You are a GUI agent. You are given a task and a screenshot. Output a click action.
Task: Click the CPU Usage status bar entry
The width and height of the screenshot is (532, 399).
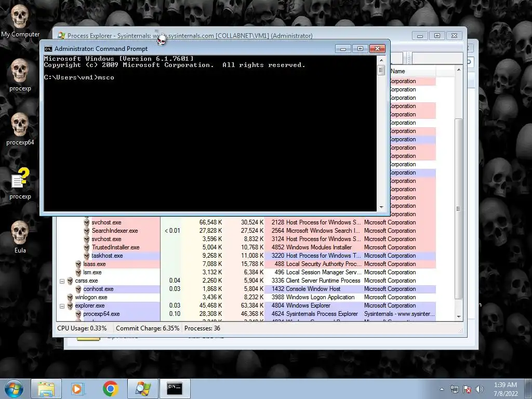click(x=82, y=328)
